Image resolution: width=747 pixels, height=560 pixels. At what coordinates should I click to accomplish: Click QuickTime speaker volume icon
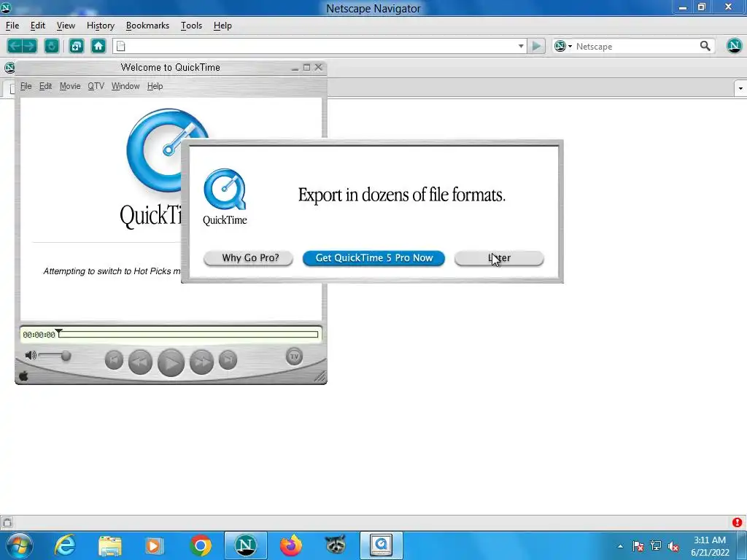click(x=31, y=355)
